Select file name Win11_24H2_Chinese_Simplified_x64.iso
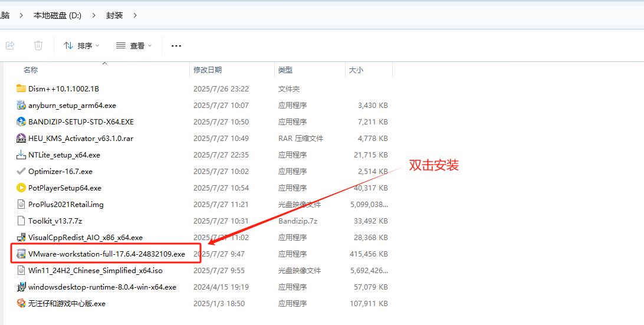Screen dimensions: 644x325 tap(96, 270)
